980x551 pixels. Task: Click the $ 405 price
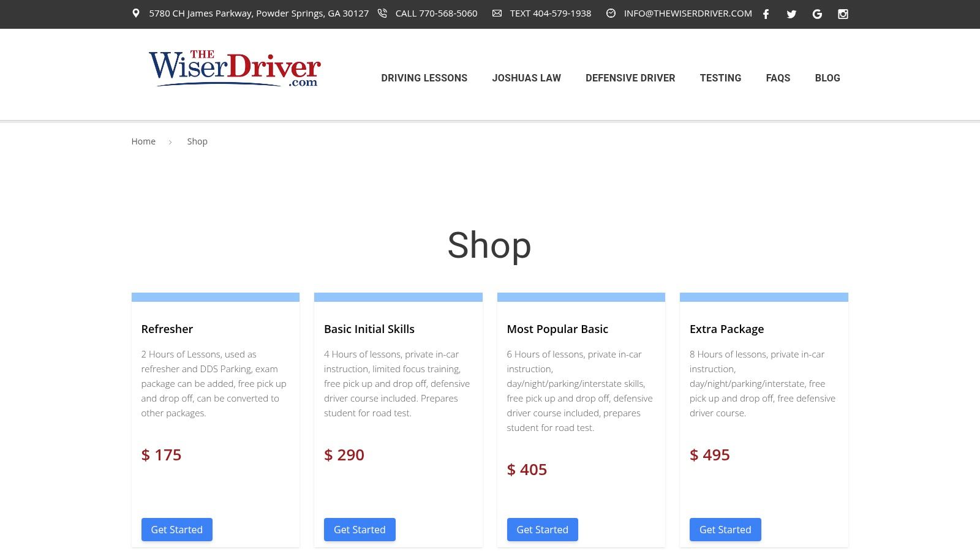click(x=527, y=470)
